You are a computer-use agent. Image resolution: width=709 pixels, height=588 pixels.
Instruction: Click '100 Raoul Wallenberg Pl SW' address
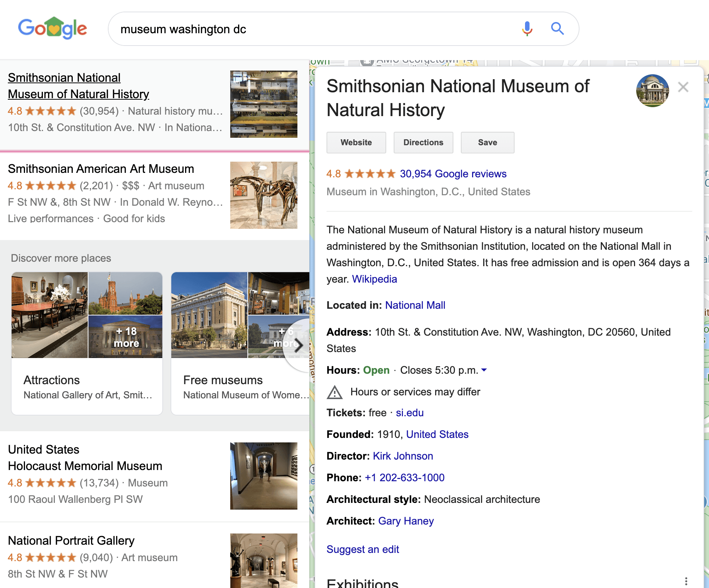pyautogui.click(x=75, y=500)
